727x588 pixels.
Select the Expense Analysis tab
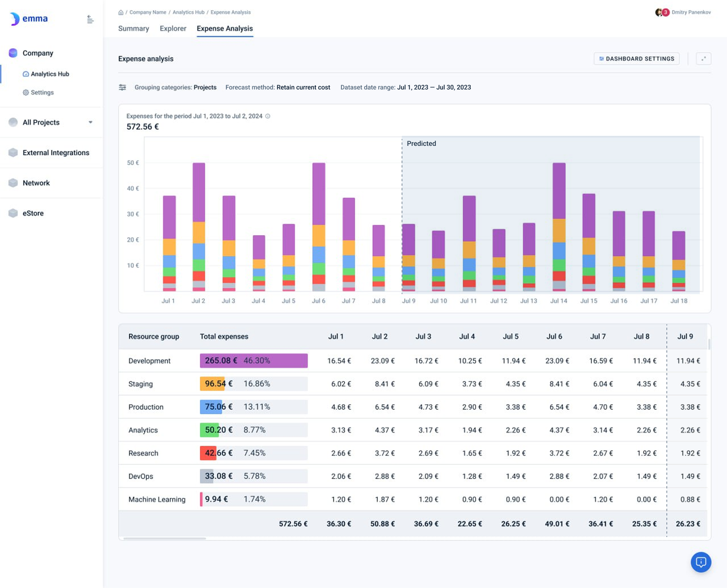click(x=225, y=29)
